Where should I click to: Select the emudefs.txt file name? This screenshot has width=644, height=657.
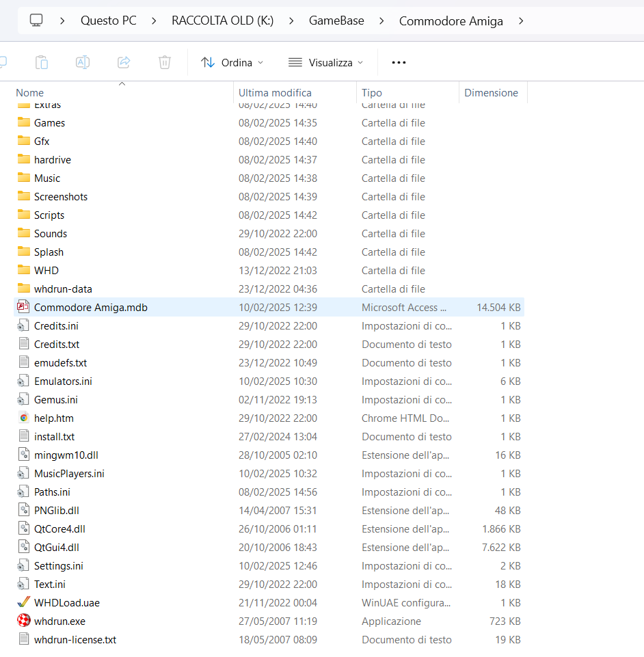pyautogui.click(x=60, y=363)
